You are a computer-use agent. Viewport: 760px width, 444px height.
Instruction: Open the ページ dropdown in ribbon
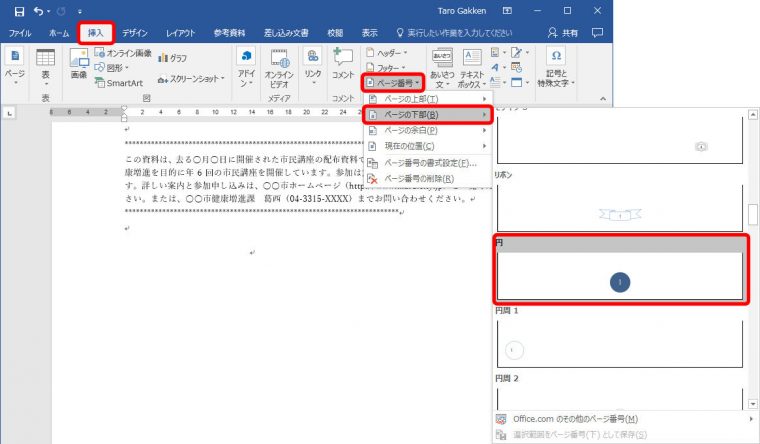click(15, 67)
